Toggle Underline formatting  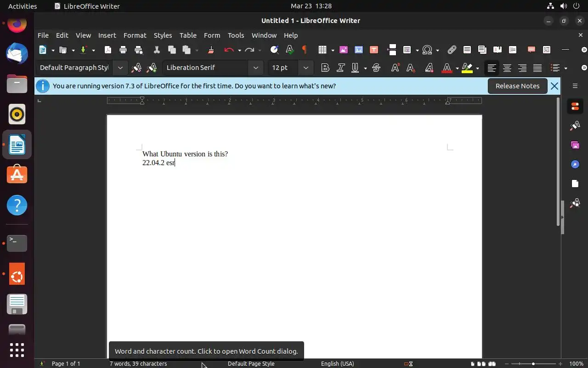click(355, 68)
